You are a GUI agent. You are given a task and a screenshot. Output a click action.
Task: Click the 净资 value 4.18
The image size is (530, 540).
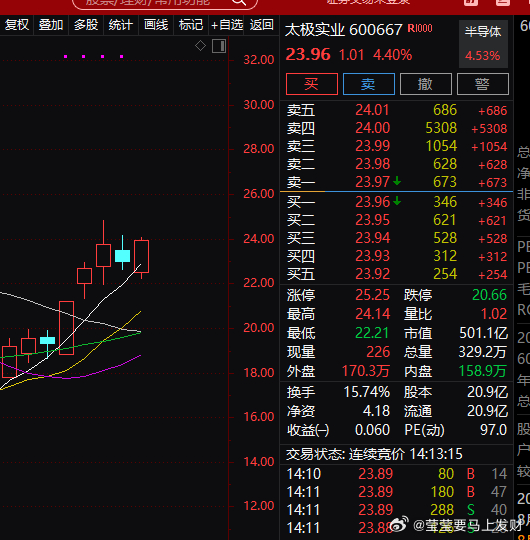tap(376, 411)
